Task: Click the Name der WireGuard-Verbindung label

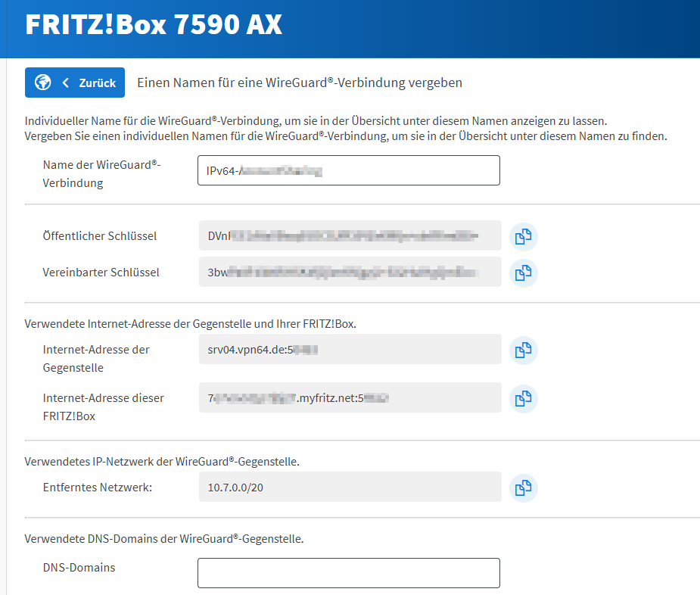Action: (x=101, y=173)
